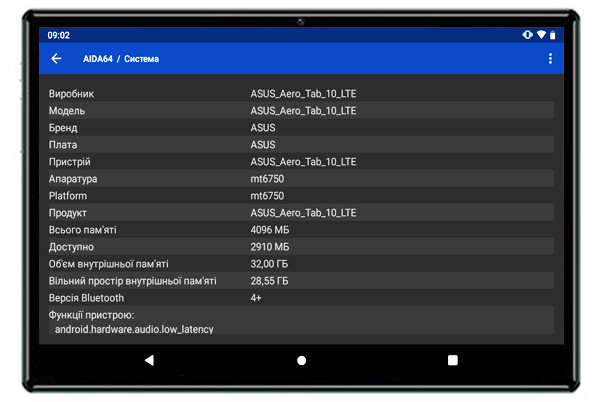Tap the battery status icon
The width and height of the screenshot is (600, 402).
552,35
